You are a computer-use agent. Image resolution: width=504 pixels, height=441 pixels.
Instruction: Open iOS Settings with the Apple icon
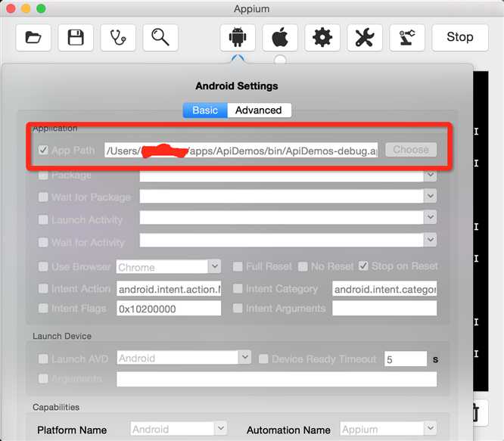[x=280, y=38]
